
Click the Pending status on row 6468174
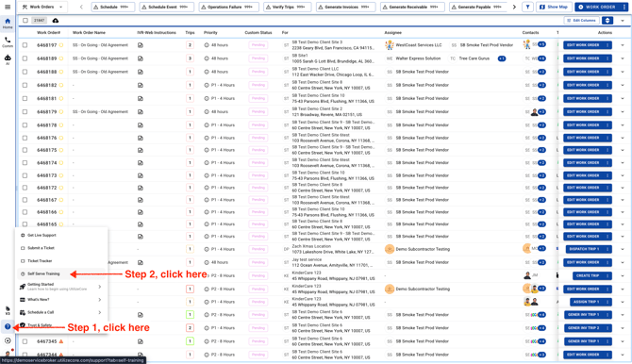coord(258,163)
